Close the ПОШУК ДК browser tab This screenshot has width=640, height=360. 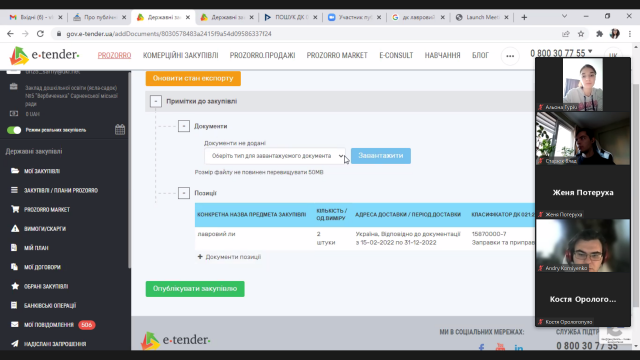[315, 17]
